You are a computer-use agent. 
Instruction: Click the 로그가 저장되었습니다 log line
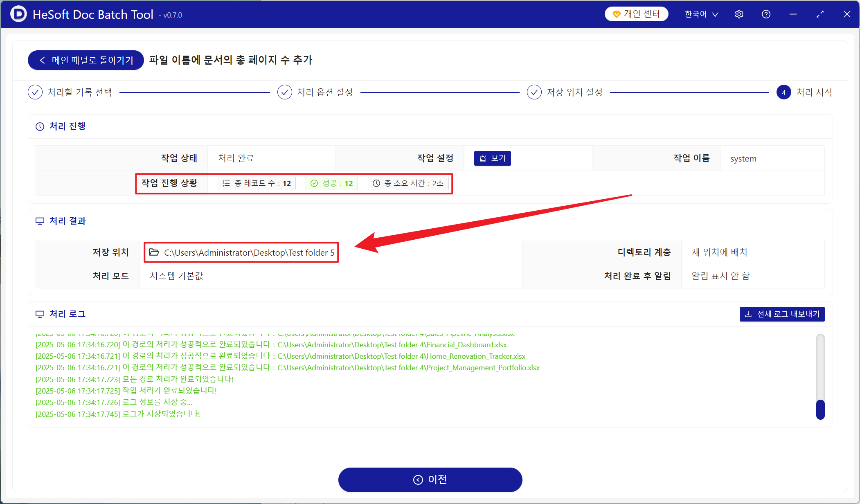click(x=118, y=414)
